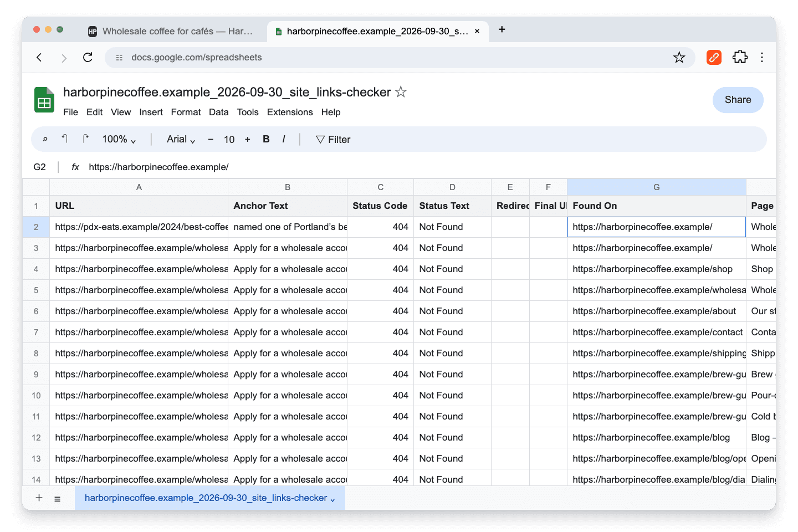Increase font size with plus
Viewport: 798px width, 532px height.
click(x=248, y=140)
